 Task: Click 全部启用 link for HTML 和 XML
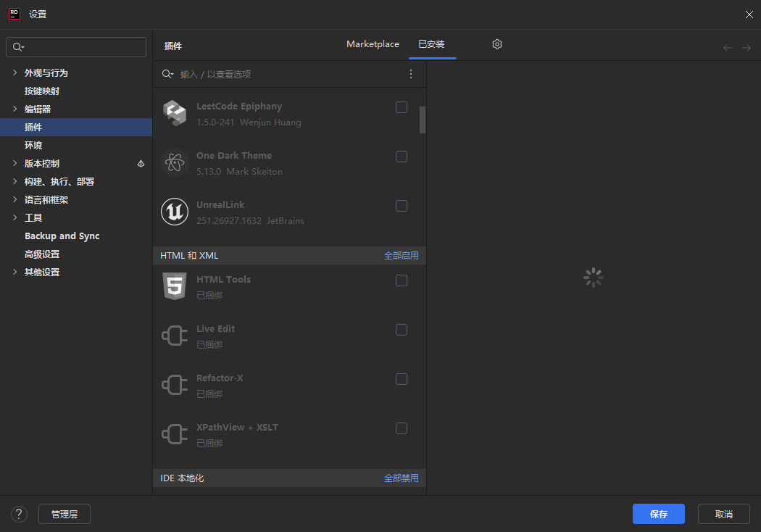point(401,256)
